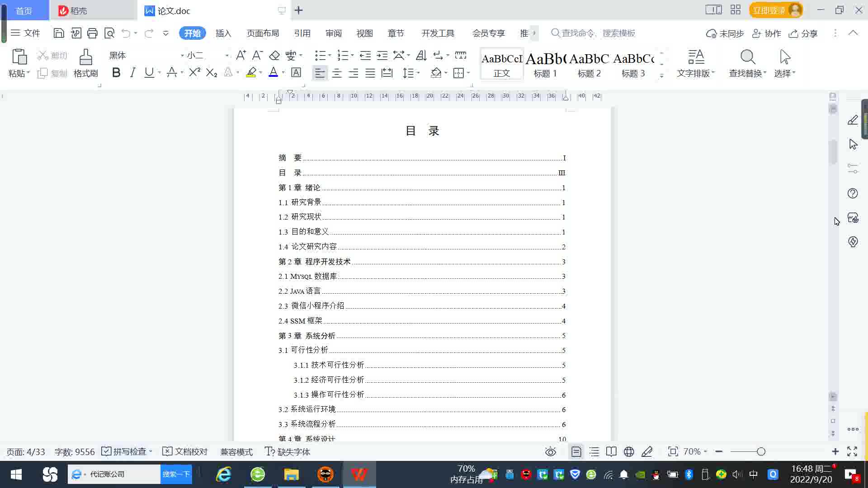868x488 pixels.
Task: Expand zoom percentage 70% dropdown
Action: [705, 451]
